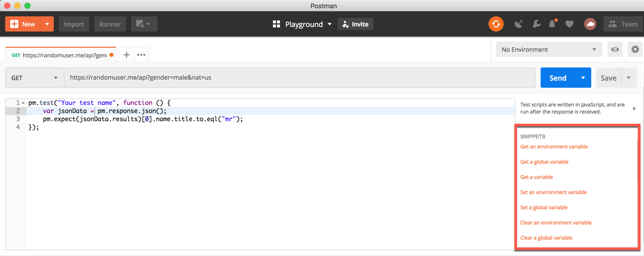Open the No Environment dropdown
This screenshot has width=644, height=256.
549,49
